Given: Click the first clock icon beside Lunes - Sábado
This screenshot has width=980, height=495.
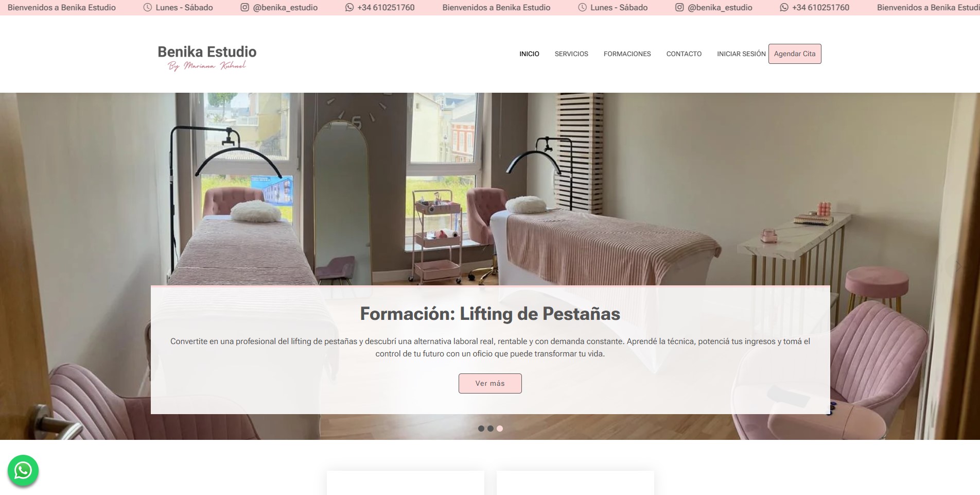Looking at the screenshot, I should (148, 8).
